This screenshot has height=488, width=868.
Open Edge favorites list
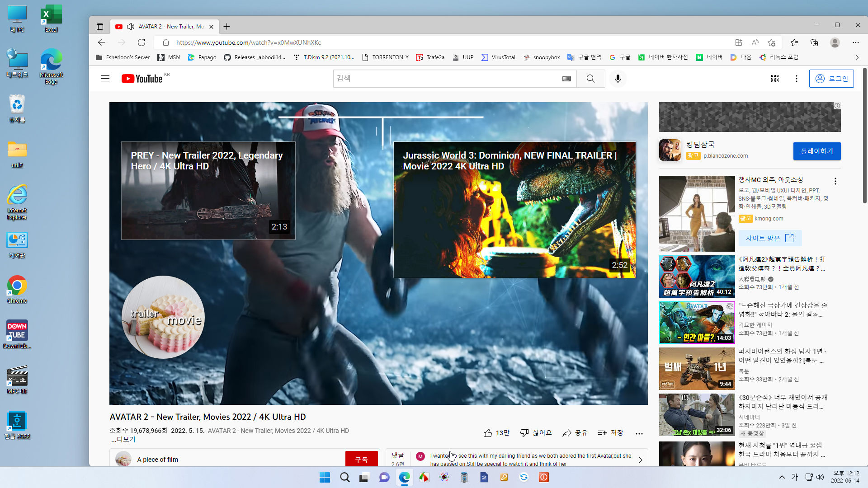[x=794, y=42]
